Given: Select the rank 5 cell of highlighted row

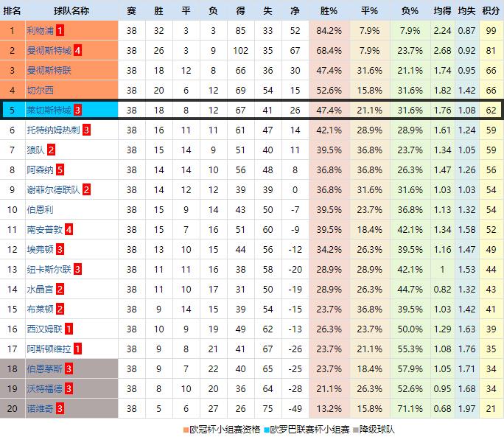Looking at the screenshot, I should click(13, 110).
